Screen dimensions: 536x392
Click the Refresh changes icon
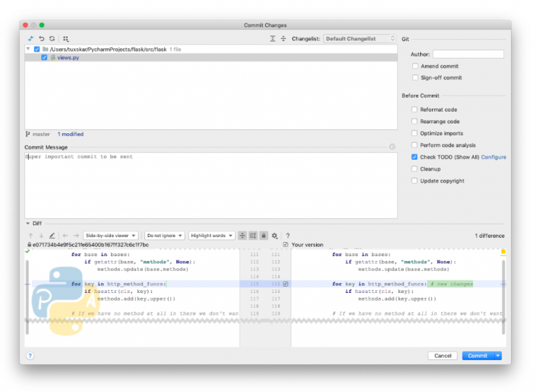click(52, 39)
